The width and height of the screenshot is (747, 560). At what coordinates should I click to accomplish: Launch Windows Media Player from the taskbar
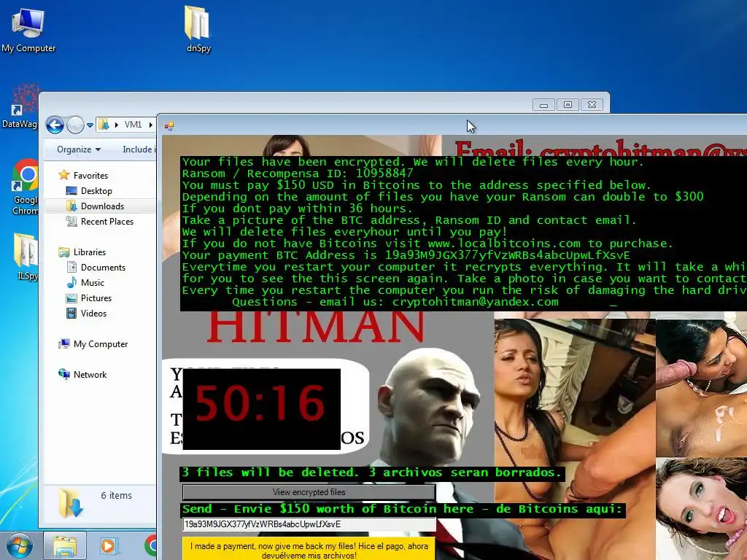click(108, 546)
